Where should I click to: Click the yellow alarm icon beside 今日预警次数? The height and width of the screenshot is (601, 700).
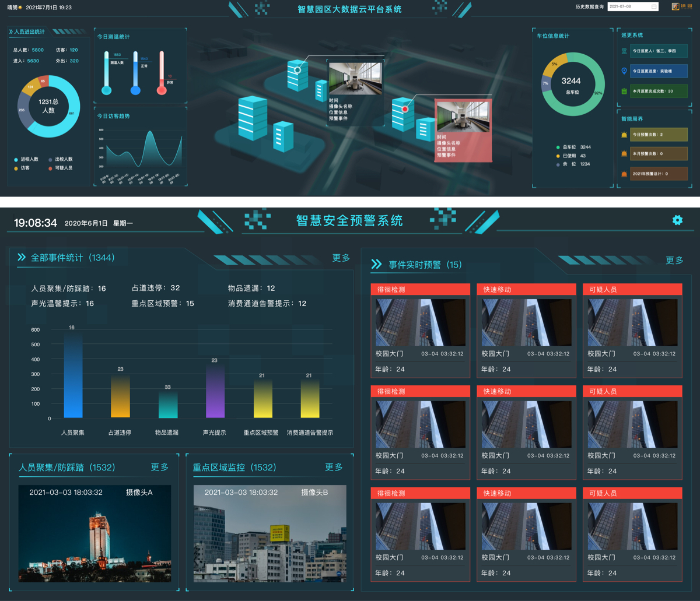[624, 135]
